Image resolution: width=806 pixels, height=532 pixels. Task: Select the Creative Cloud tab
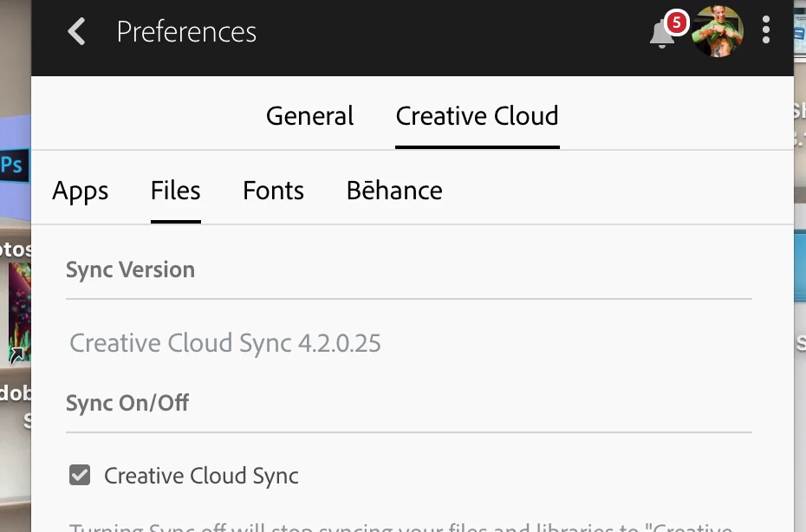point(477,116)
